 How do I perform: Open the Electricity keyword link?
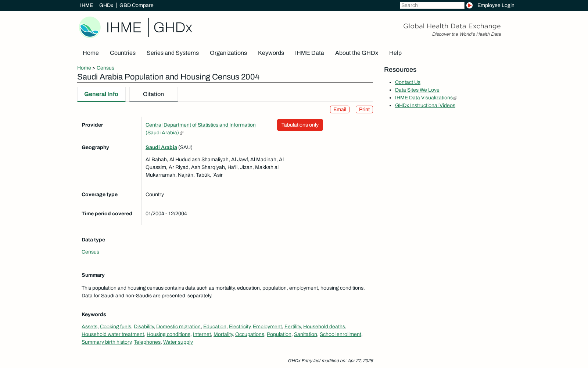(240, 326)
